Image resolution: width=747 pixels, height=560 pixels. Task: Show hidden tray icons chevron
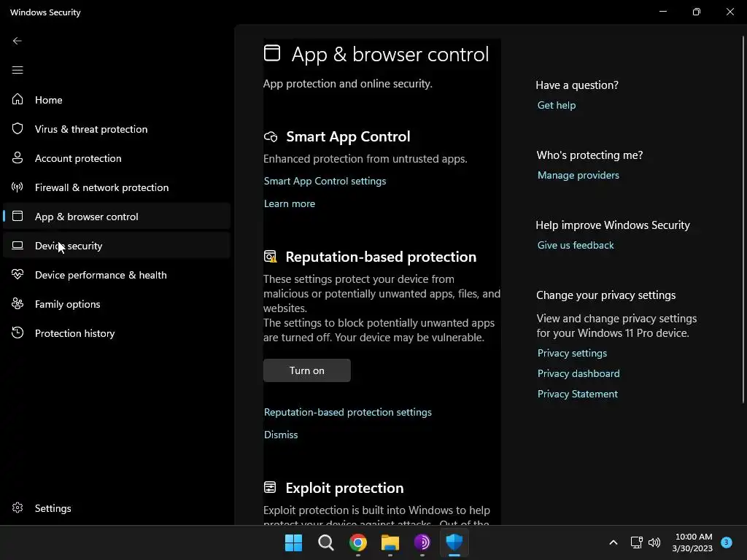[614, 542]
